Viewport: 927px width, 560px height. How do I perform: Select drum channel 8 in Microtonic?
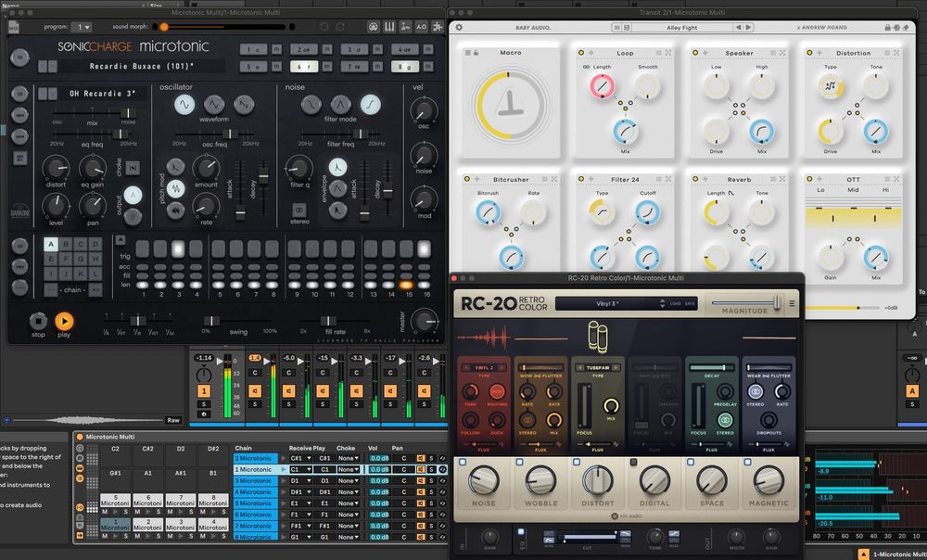404,66
